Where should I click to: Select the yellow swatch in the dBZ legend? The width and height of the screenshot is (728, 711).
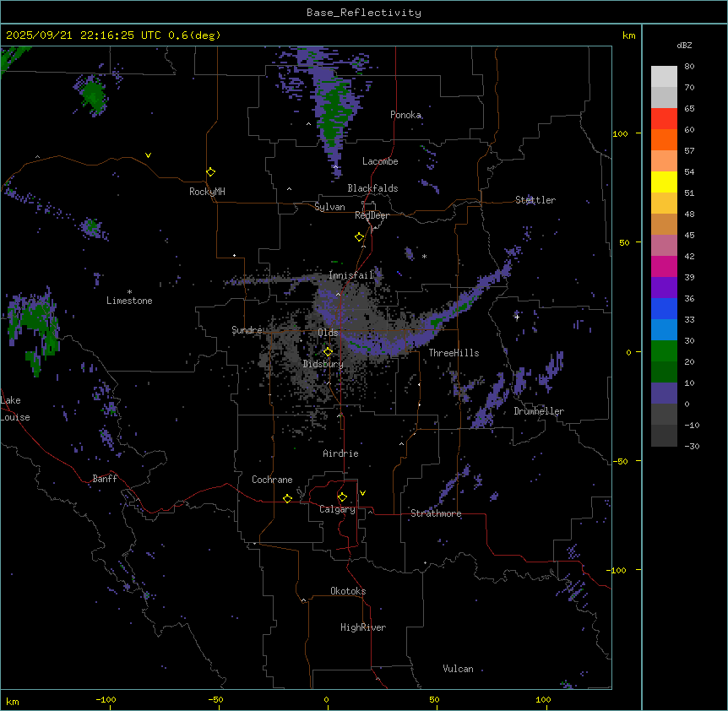tap(664, 182)
